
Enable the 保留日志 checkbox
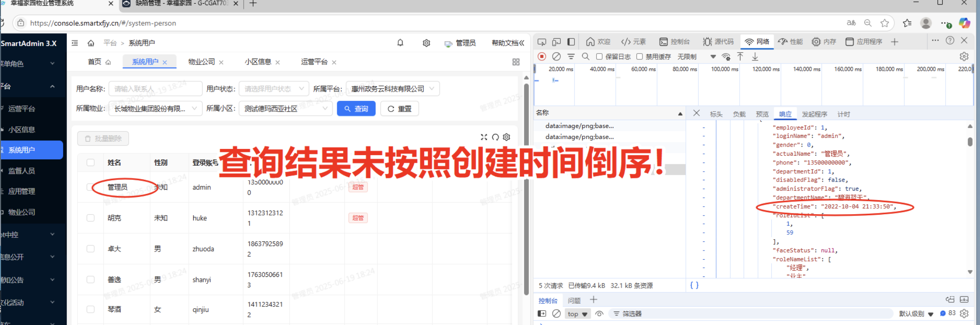pos(599,57)
